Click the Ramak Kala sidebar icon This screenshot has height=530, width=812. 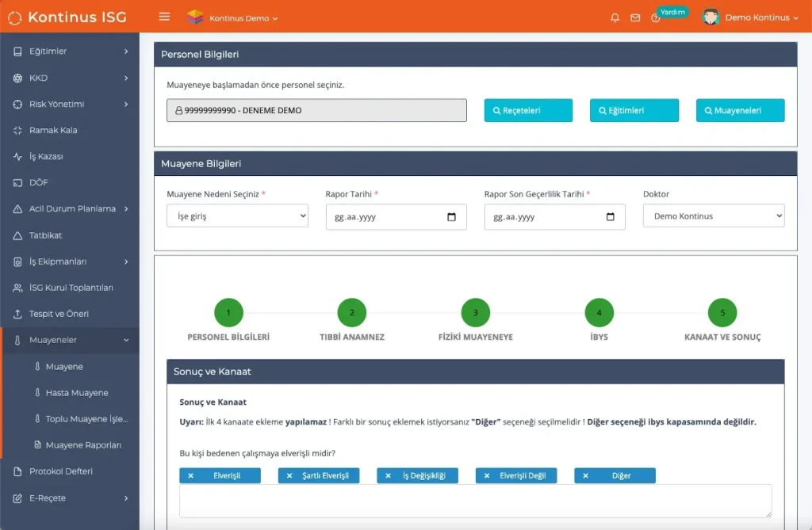pyautogui.click(x=17, y=131)
